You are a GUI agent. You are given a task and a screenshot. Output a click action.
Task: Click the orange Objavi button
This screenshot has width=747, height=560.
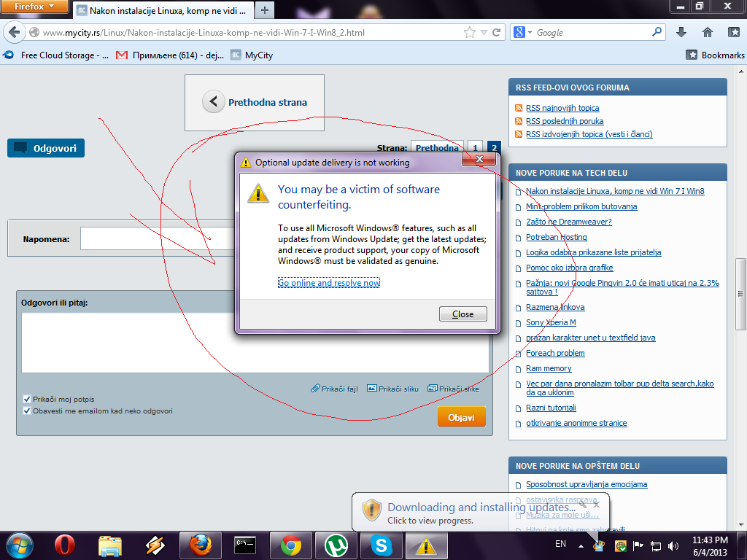point(462,417)
